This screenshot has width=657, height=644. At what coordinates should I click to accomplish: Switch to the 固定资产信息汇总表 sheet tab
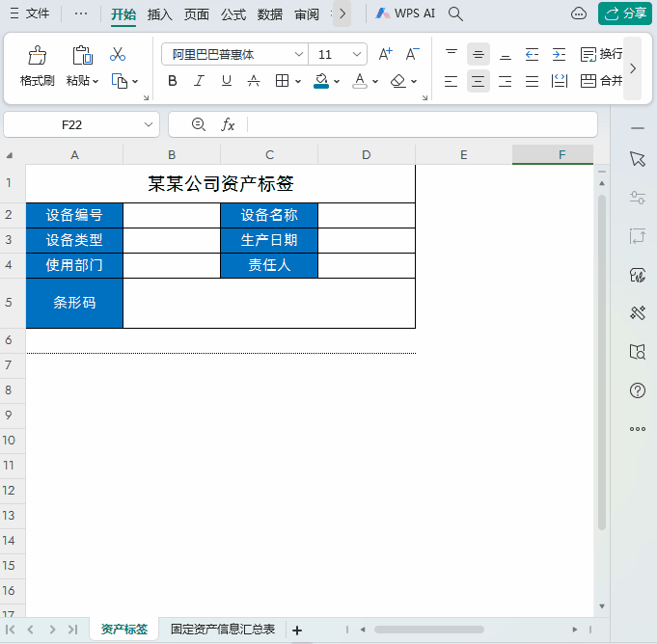[x=223, y=630]
